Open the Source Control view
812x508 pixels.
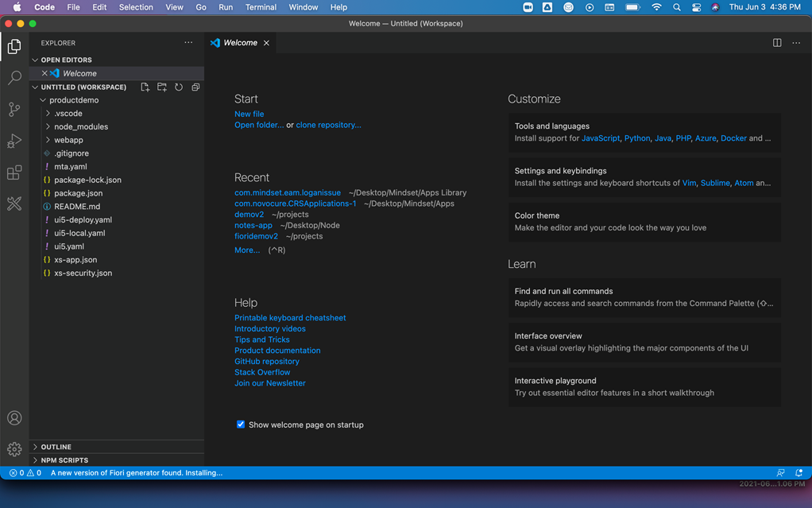click(x=14, y=110)
